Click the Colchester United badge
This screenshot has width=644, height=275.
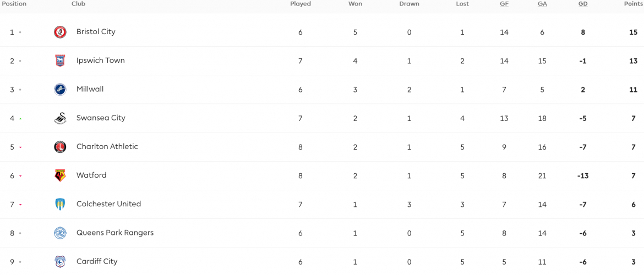click(61, 205)
